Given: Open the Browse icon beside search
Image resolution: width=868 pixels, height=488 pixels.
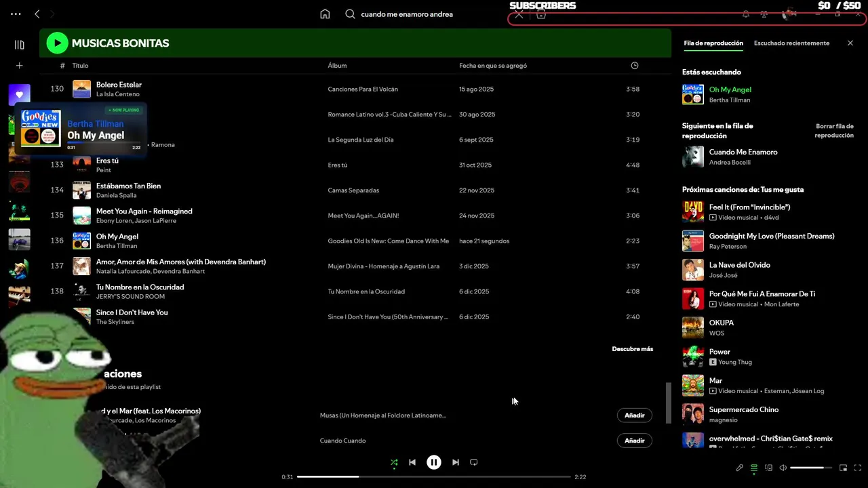Looking at the screenshot, I should [540, 14].
